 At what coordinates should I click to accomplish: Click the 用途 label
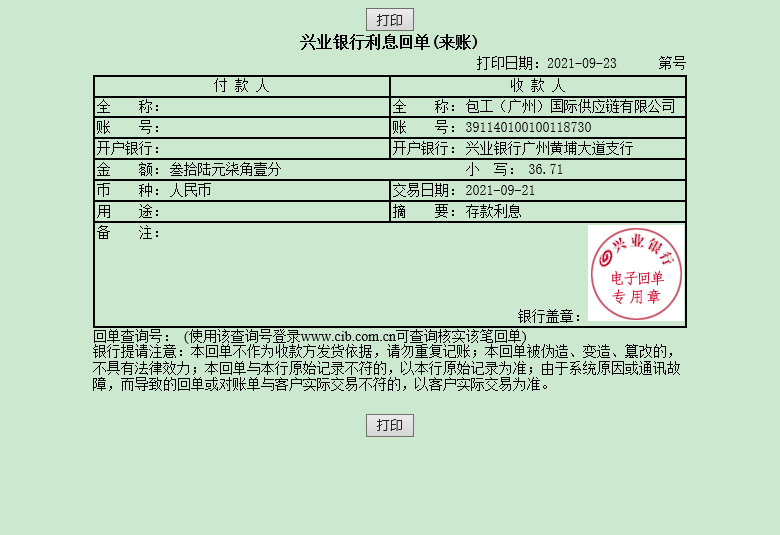128,212
